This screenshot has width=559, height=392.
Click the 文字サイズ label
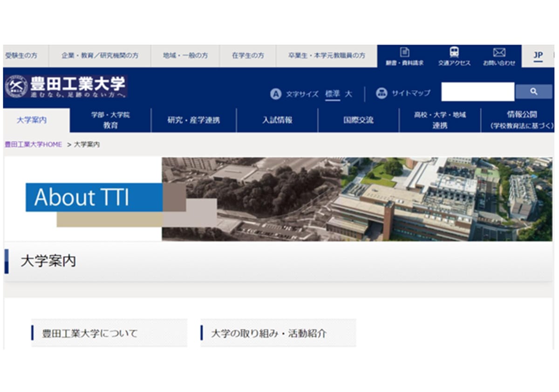(302, 94)
